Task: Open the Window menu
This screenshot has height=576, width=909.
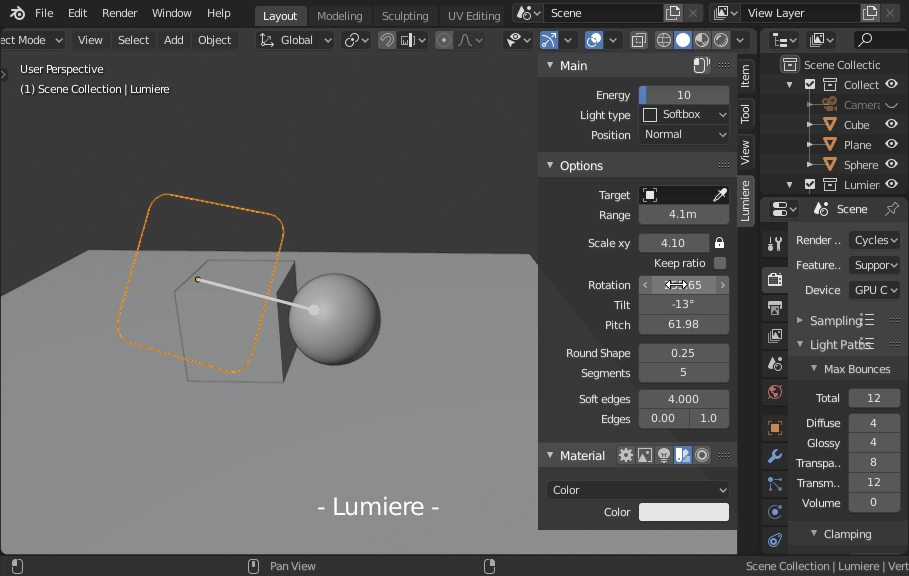Action: (x=172, y=13)
